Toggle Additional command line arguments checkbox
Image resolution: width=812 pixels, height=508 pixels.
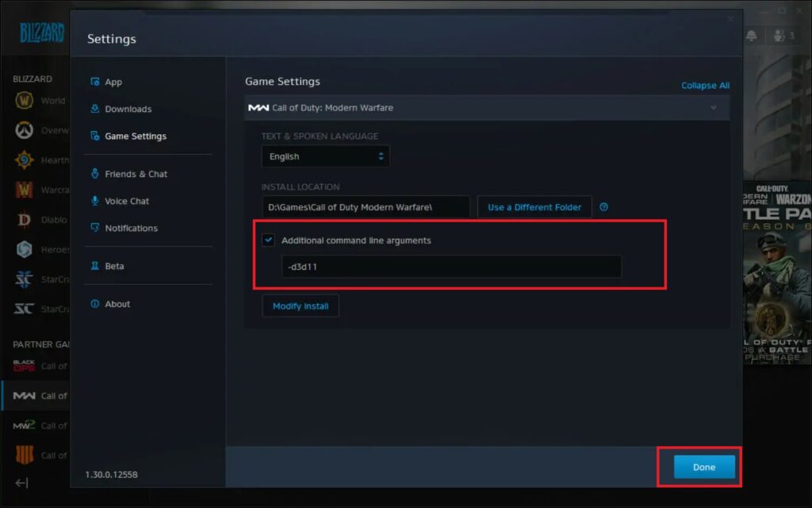268,240
